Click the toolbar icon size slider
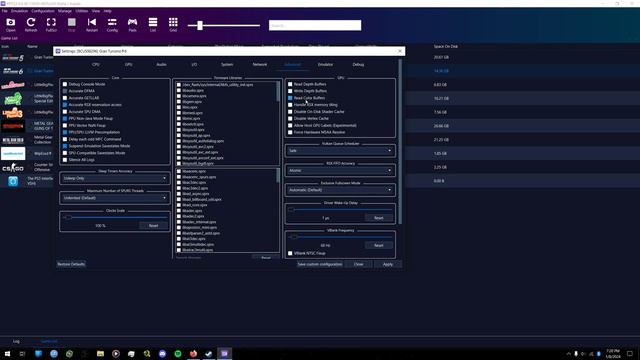The image size is (640, 360). click(x=224, y=25)
